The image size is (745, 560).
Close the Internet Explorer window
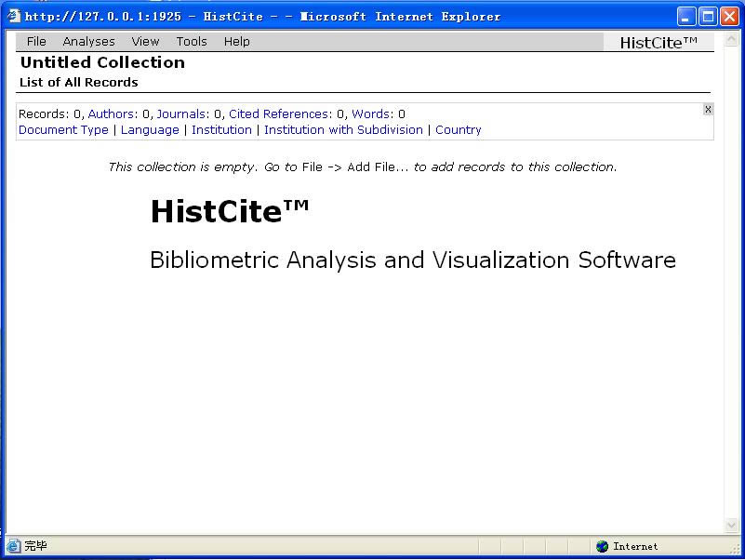pos(729,17)
